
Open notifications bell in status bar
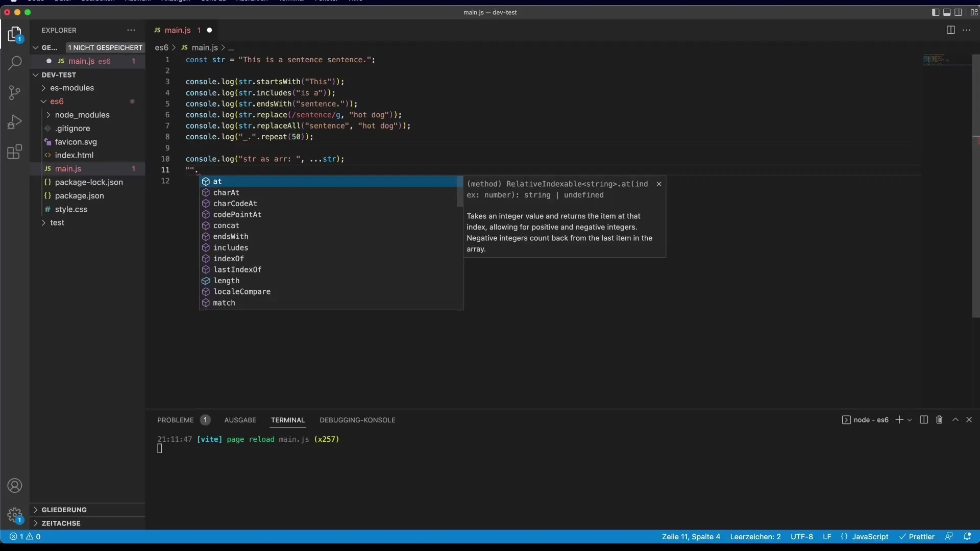[967, 536]
